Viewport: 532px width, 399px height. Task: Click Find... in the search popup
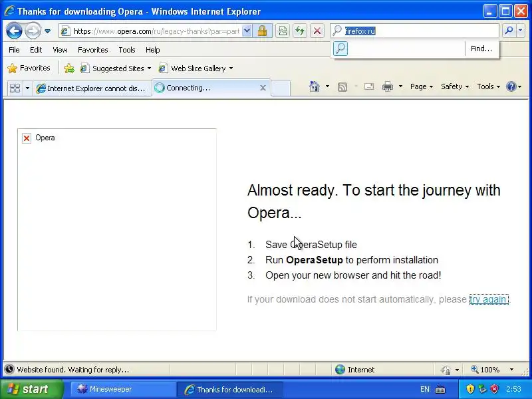481,49
